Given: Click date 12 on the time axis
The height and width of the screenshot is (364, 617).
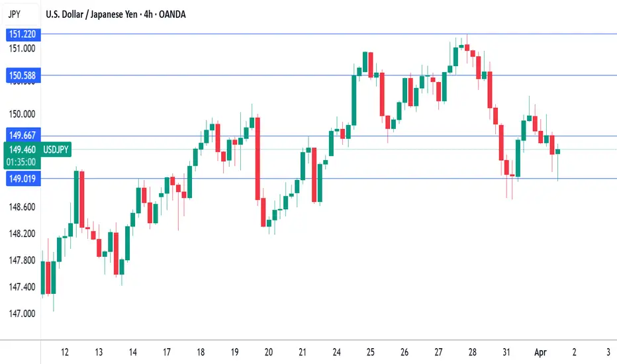Looking at the screenshot, I should click(x=64, y=352).
